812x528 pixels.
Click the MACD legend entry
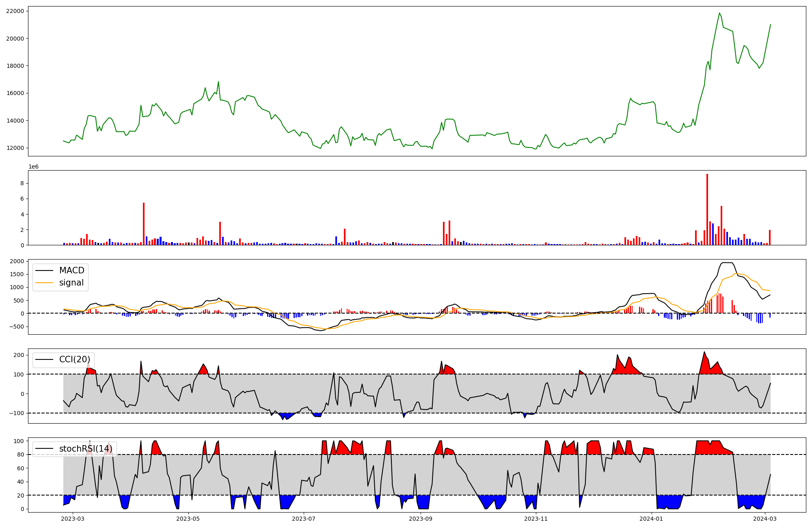click(71, 270)
